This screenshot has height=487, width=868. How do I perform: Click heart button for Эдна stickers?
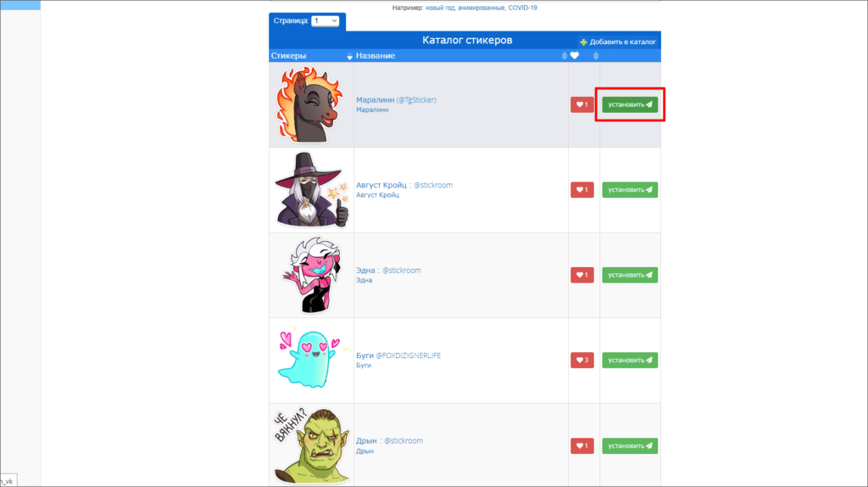581,276
